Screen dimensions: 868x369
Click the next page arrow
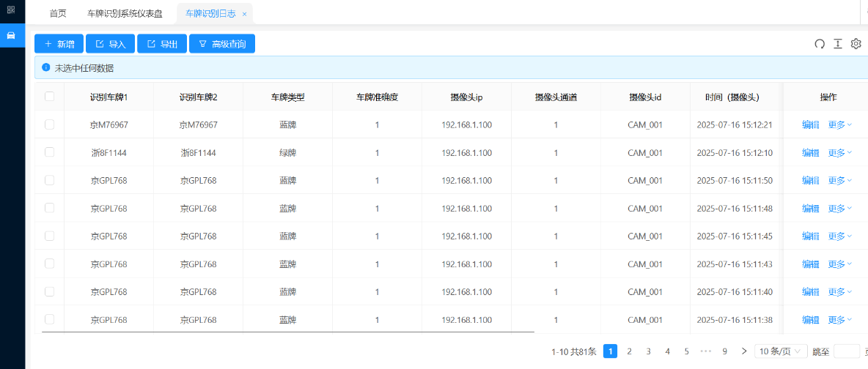click(744, 351)
